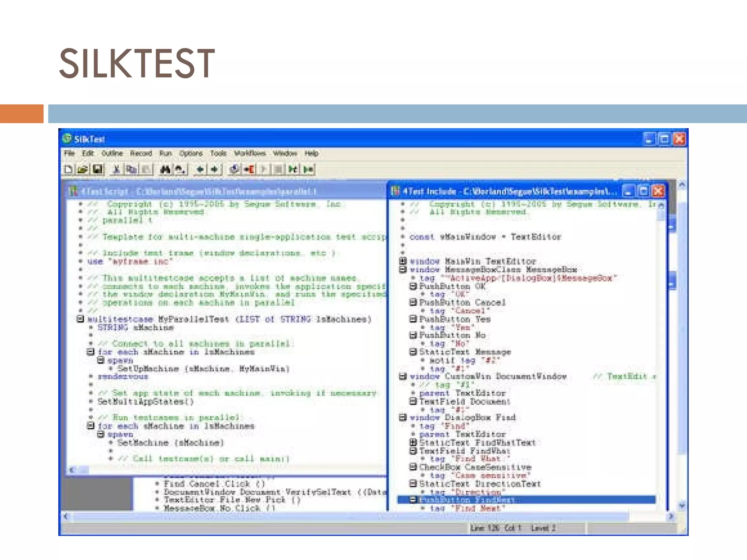The height and width of the screenshot is (560, 747).
Task: Click the Copy toolbar icon
Action: (131, 170)
